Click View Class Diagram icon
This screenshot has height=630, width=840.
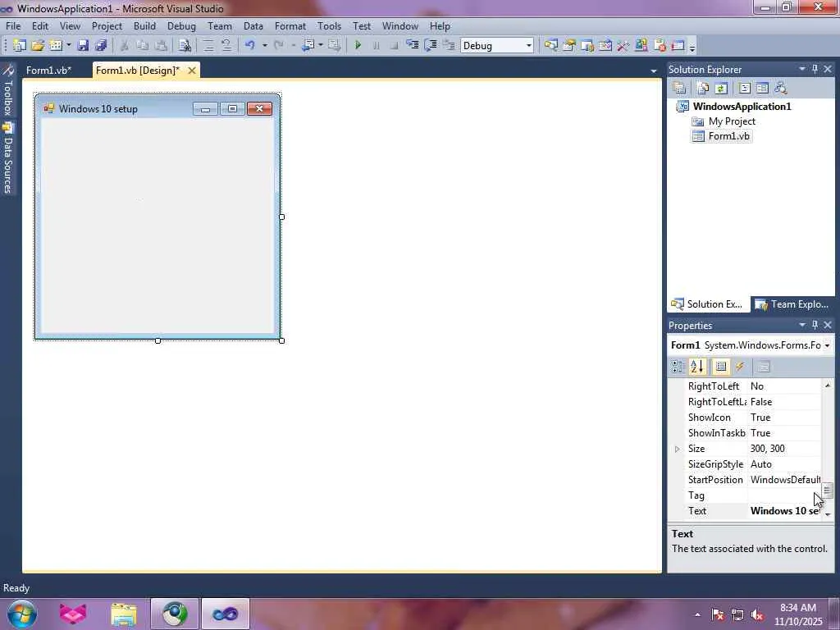(x=781, y=88)
